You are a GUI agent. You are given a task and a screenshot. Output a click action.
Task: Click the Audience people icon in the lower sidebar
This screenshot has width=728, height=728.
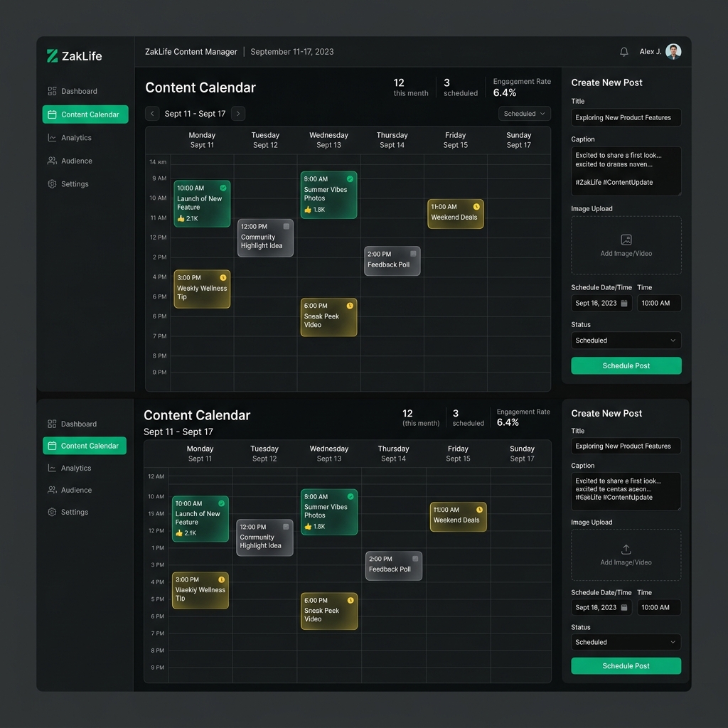(52, 490)
